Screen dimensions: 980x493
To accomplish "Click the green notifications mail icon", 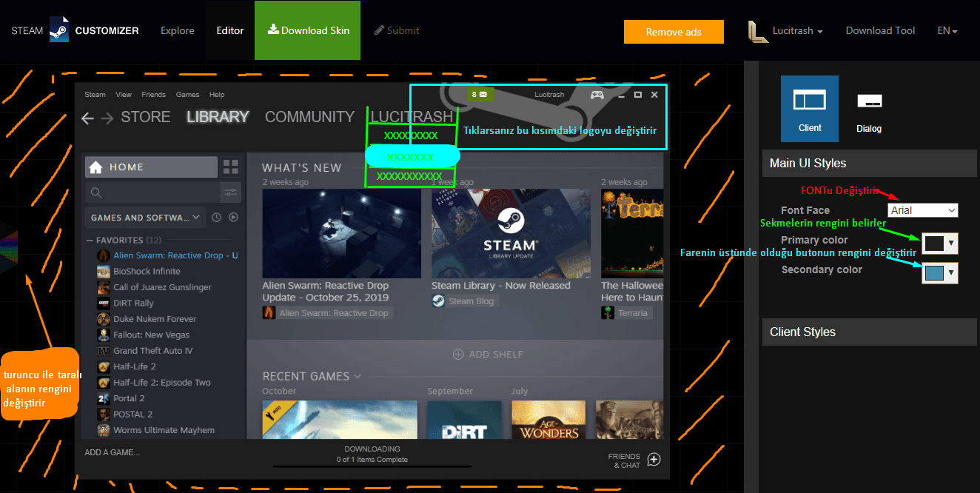I will [x=480, y=94].
